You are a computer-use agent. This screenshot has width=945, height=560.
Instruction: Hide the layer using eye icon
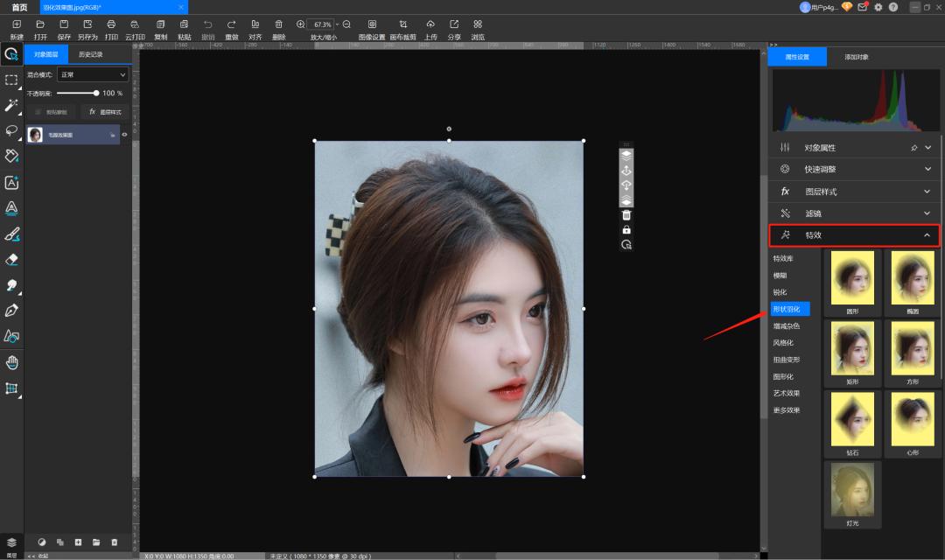(x=124, y=135)
